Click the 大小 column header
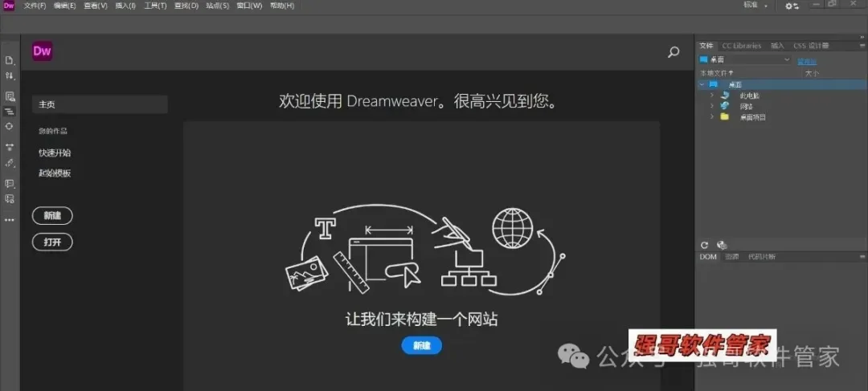 pyautogui.click(x=812, y=73)
